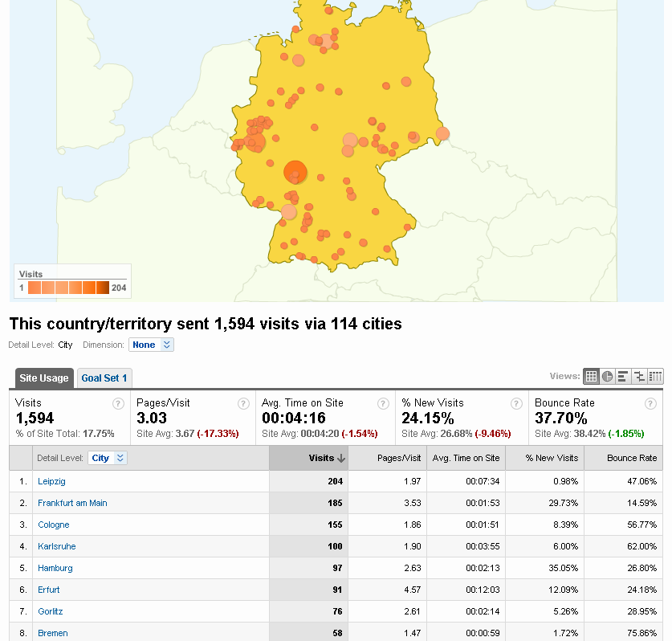Open the Detail Level City dropdown
This screenshot has height=641, width=672.
pos(108,458)
